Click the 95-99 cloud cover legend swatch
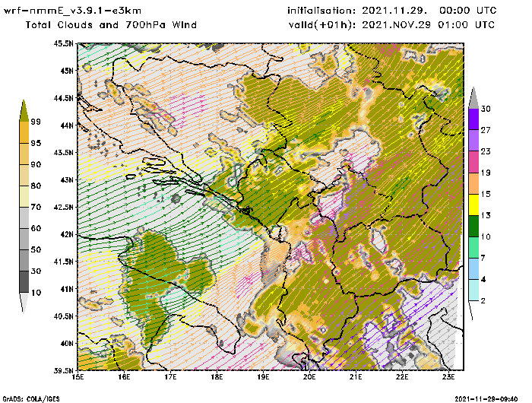 (x=24, y=132)
